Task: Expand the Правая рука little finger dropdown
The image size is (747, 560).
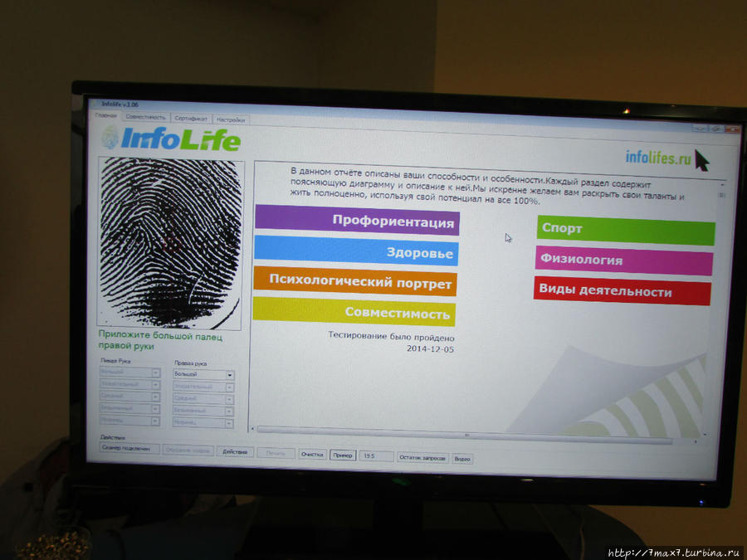Action: coord(229,423)
